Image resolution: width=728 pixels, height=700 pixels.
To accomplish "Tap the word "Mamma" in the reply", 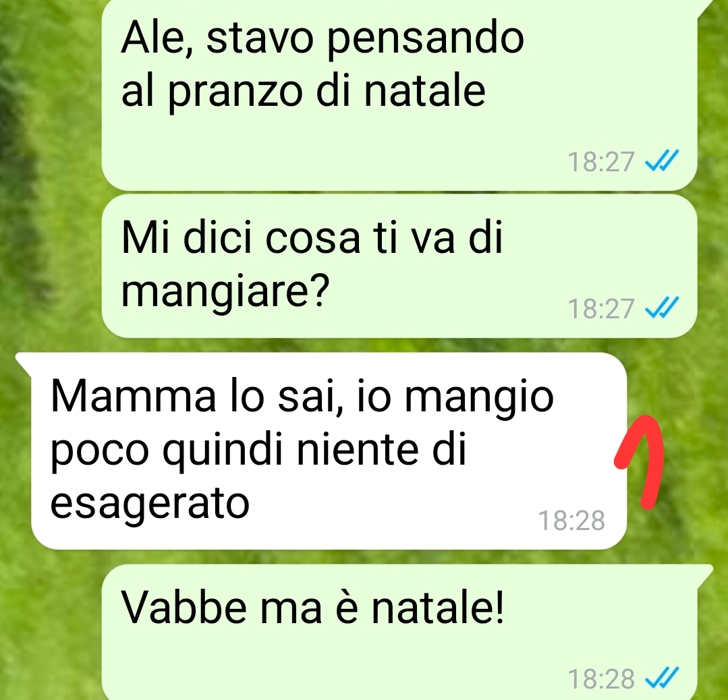I will (133, 397).
